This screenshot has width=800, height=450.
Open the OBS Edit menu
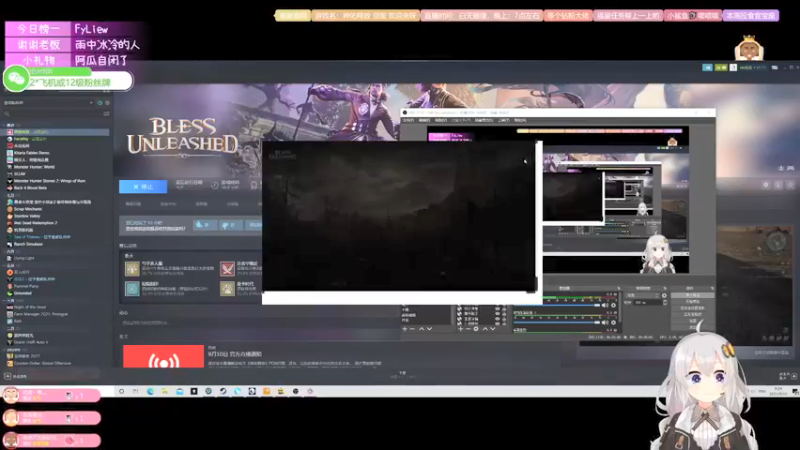pyautogui.click(x=424, y=120)
